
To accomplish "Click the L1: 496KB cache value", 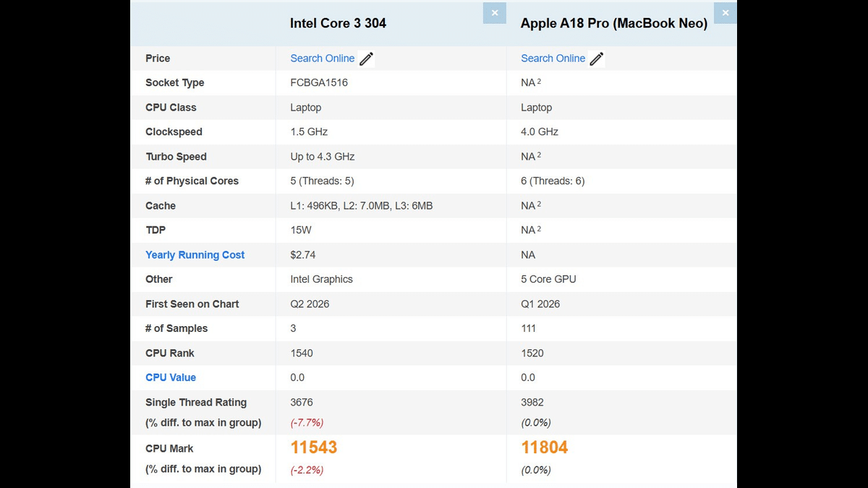I will [362, 206].
